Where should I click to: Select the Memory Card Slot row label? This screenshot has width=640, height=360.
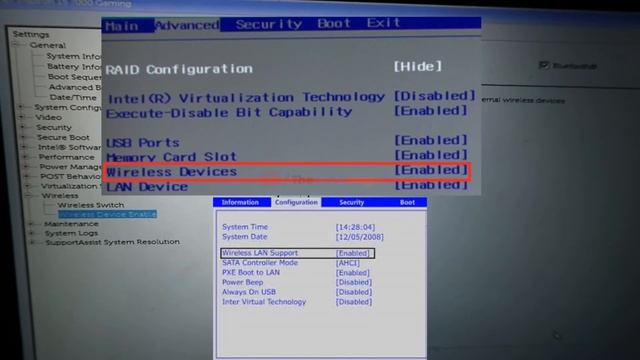click(x=171, y=157)
